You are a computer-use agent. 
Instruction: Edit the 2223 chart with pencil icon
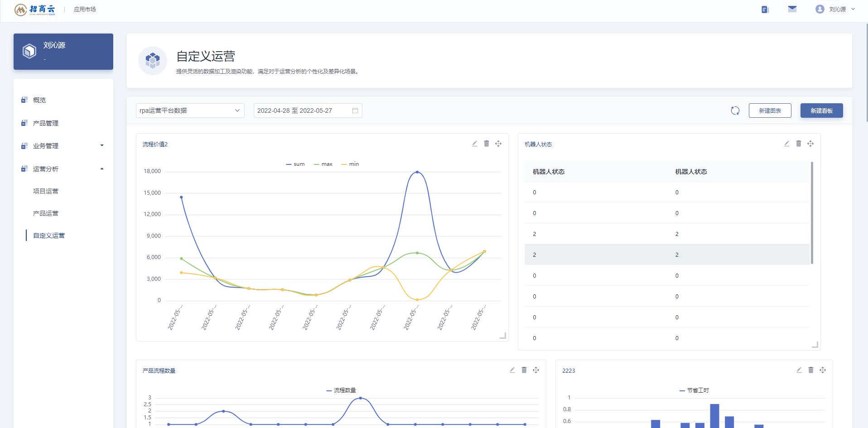799,370
